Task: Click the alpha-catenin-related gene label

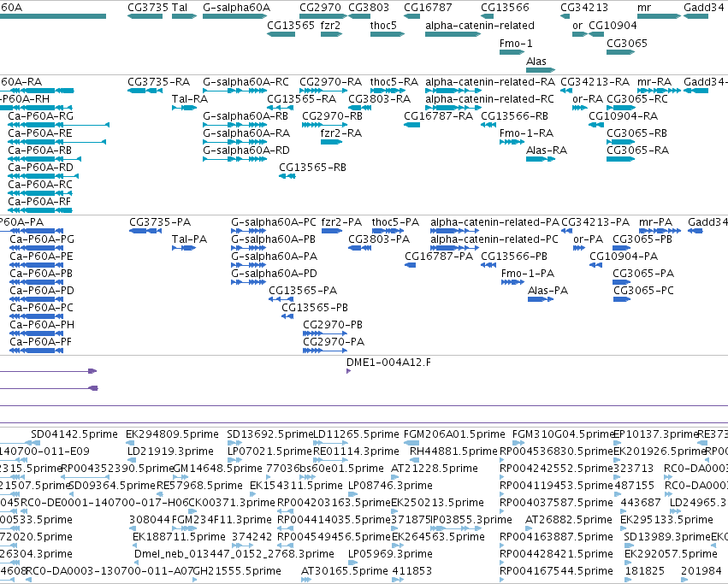Action: (480, 26)
